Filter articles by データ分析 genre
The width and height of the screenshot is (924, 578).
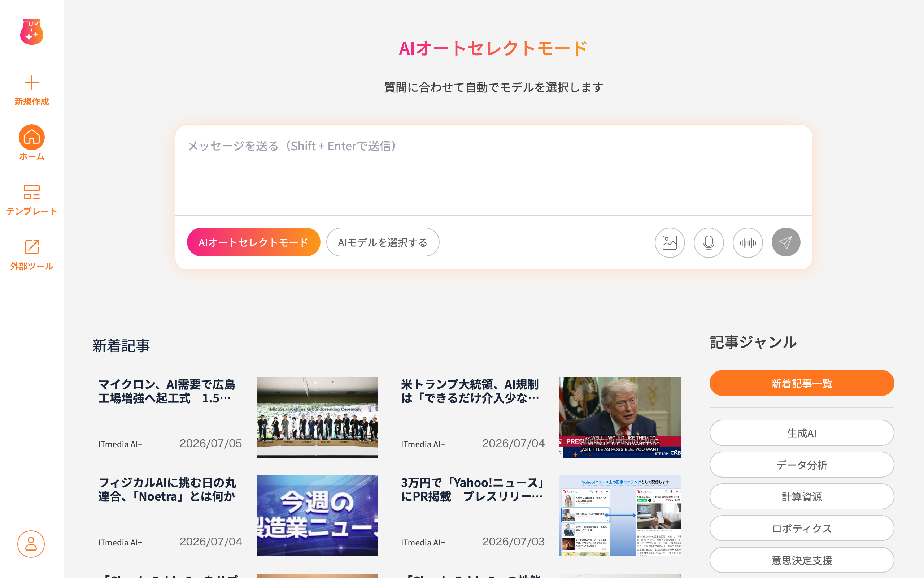pyautogui.click(x=801, y=465)
